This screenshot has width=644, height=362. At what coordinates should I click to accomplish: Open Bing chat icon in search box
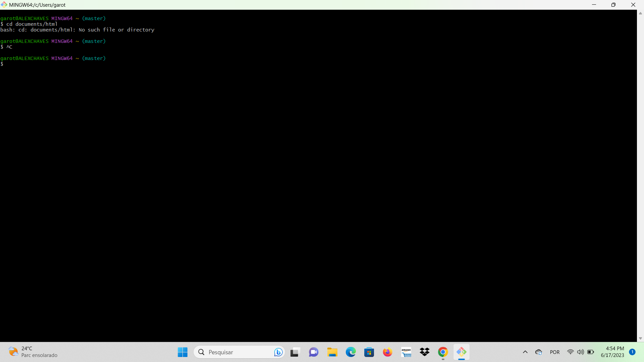point(278,352)
